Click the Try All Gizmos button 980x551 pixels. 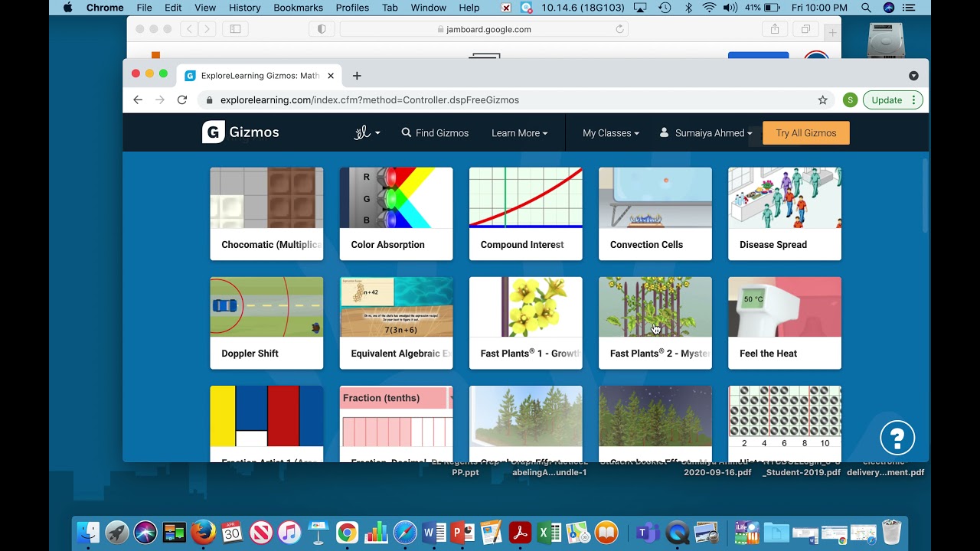[806, 132]
